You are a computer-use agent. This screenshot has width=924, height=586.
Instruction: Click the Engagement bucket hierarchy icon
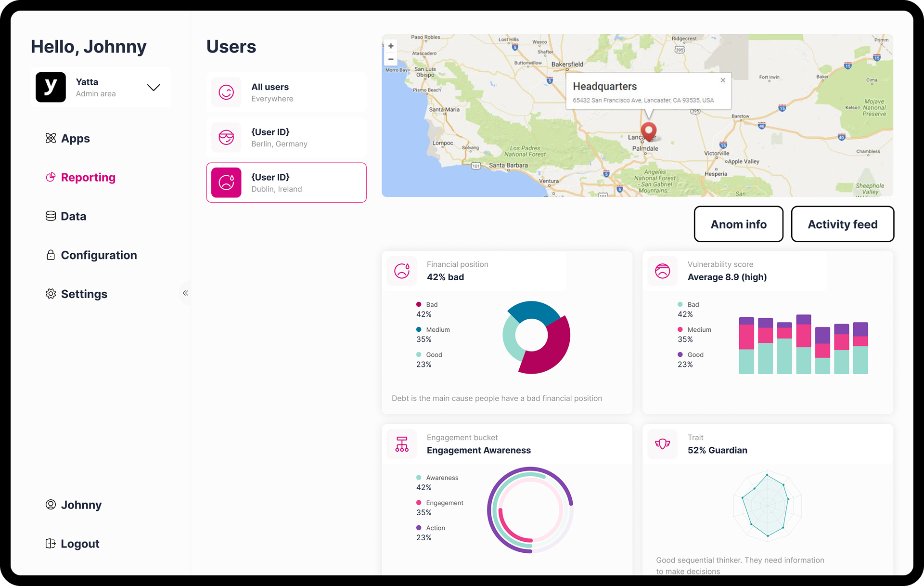402,444
